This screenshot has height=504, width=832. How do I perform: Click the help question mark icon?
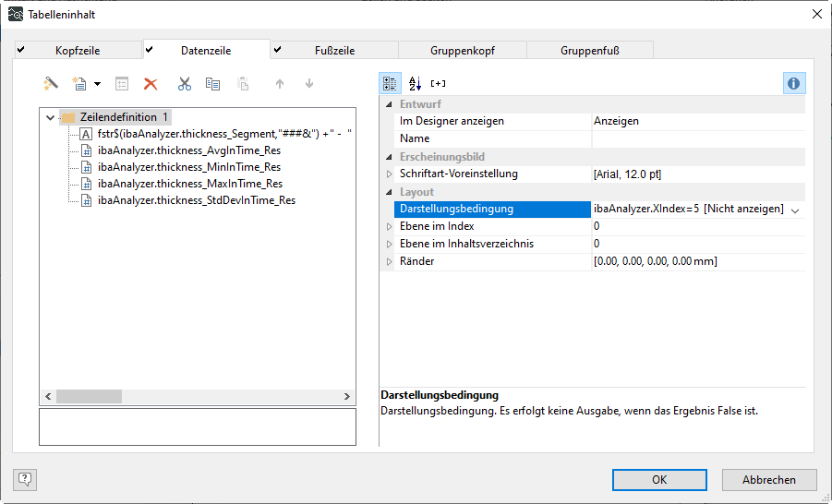25,479
